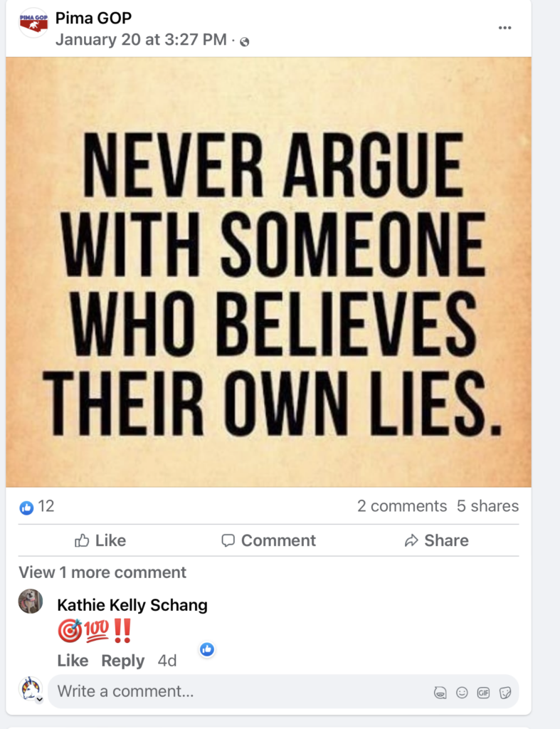Viewport: 560px width, 729px height.
Task: Click the Share button
Action: (x=436, y=540)
